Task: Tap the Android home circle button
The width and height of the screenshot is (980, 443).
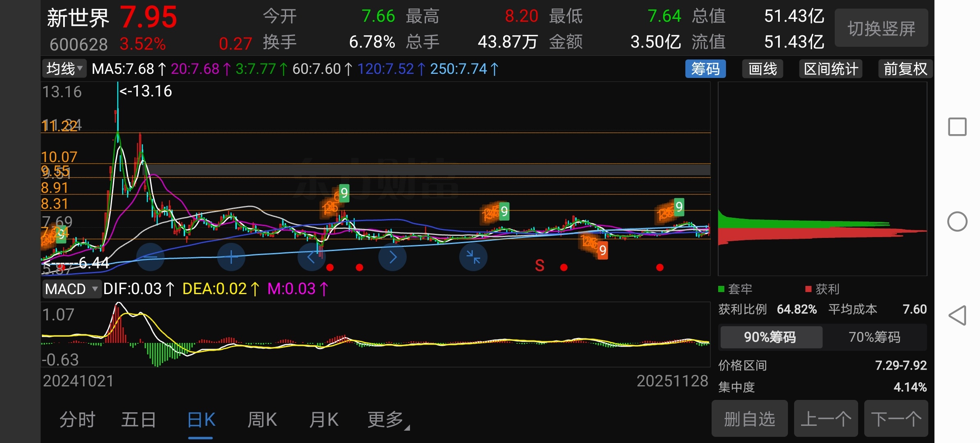Action: tap(957, 221)
